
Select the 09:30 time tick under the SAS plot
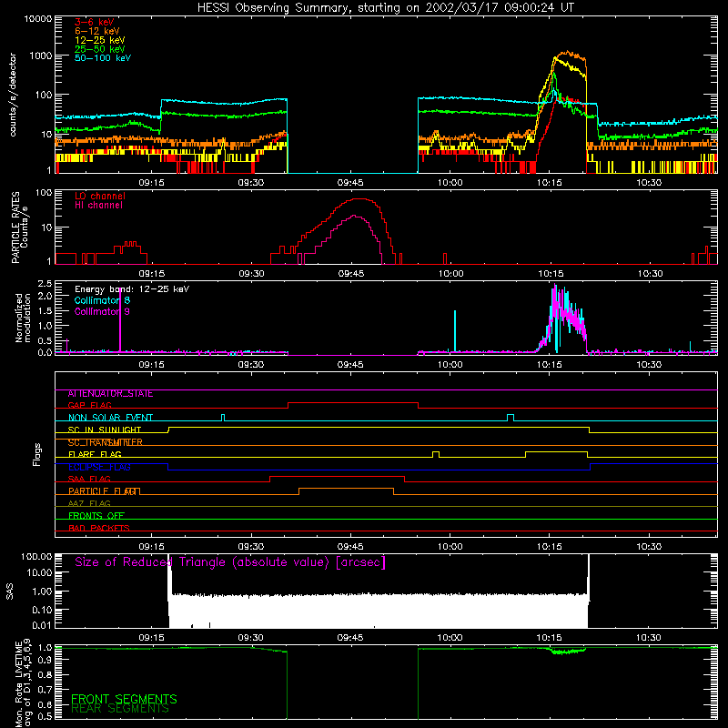(x=251, y=638)
